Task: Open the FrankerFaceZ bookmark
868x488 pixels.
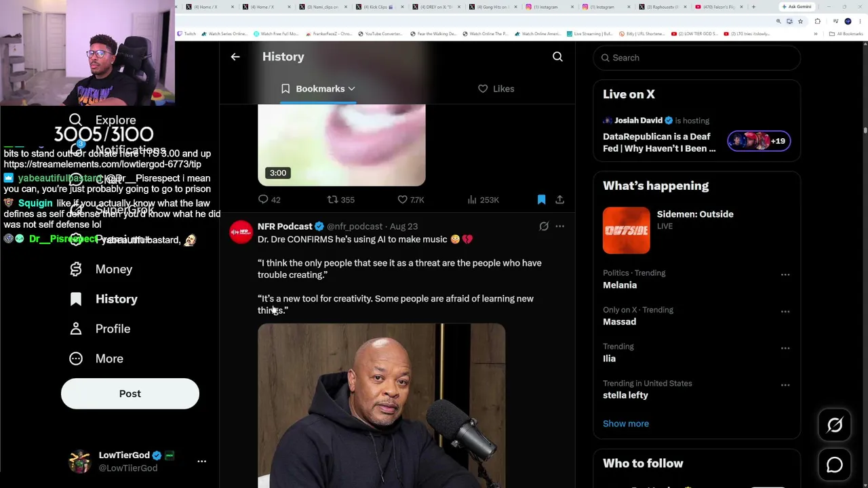Action: (x=329, y=34)
